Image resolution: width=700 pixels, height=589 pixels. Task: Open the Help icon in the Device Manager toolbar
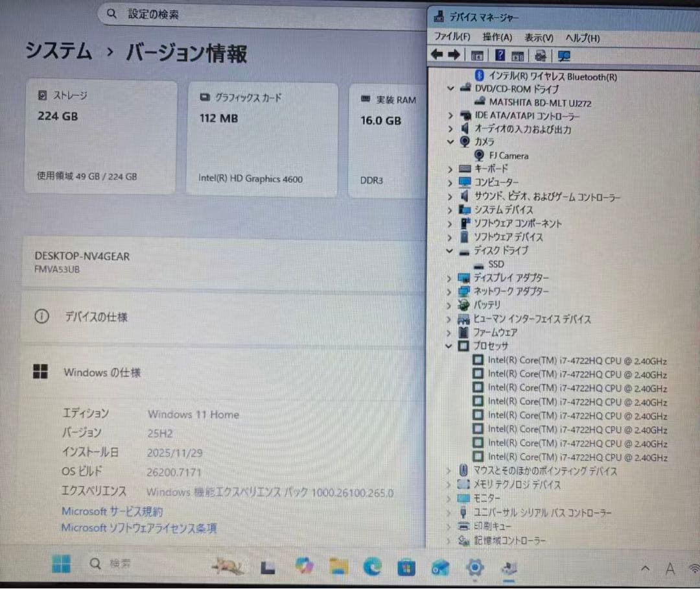500,55
